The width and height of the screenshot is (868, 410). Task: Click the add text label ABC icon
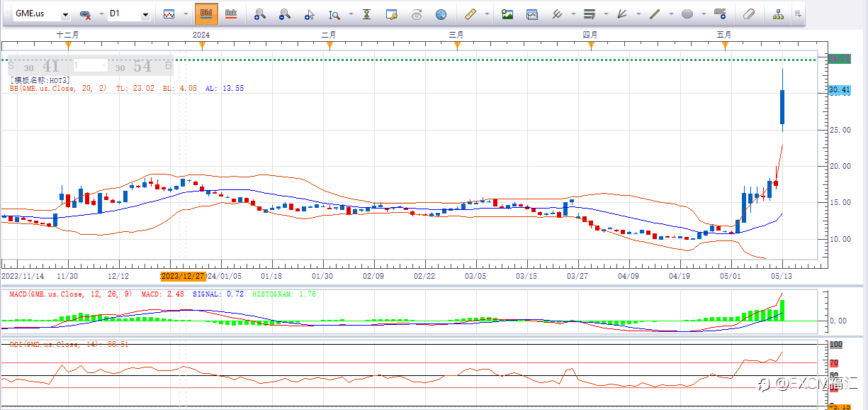720,13
